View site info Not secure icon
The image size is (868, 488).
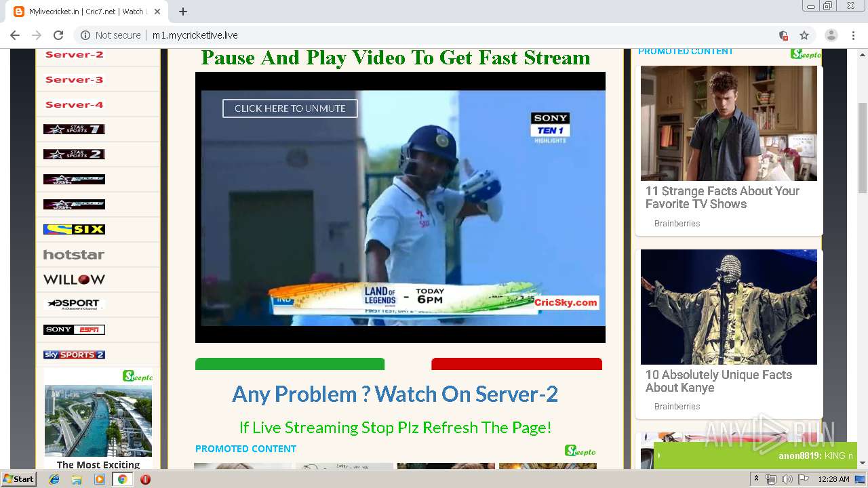point(85,35)
